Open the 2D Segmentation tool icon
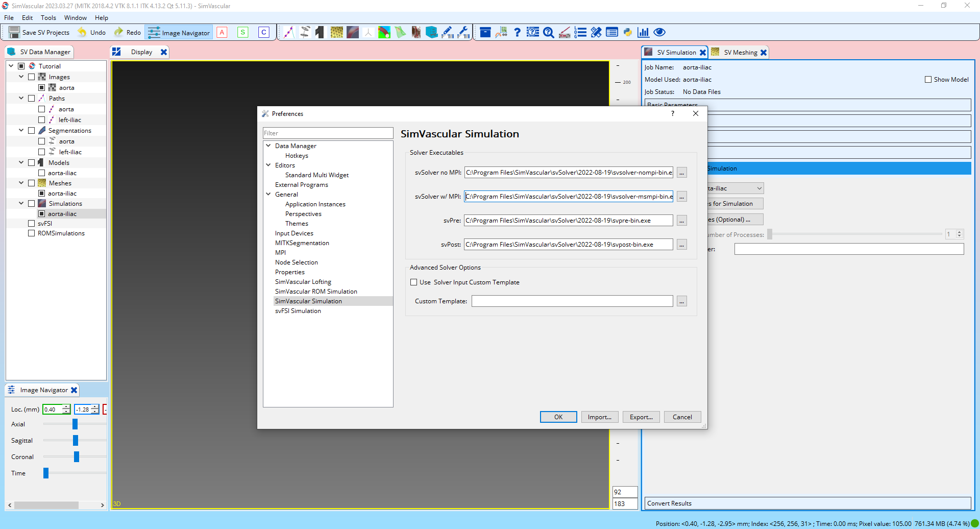 click(x=305, y=32)
